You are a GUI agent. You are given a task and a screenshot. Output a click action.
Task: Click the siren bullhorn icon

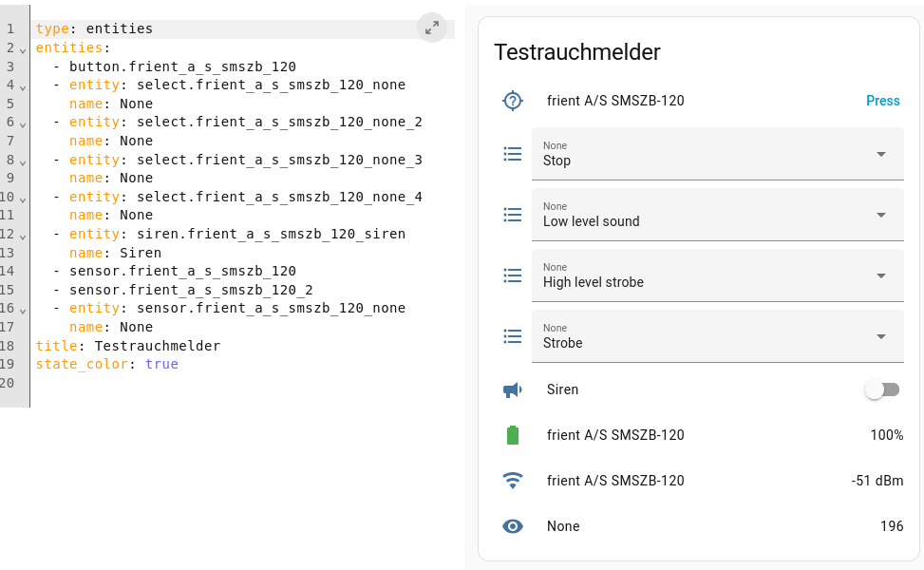[513, 389]
